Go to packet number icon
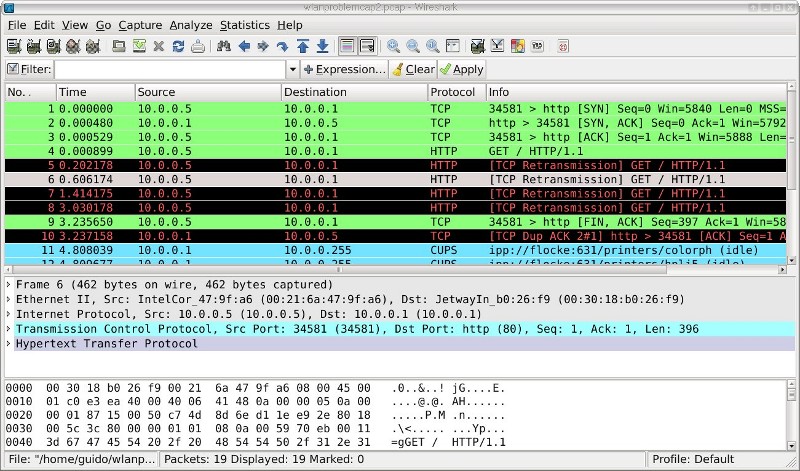 click(x=283, y=46)
